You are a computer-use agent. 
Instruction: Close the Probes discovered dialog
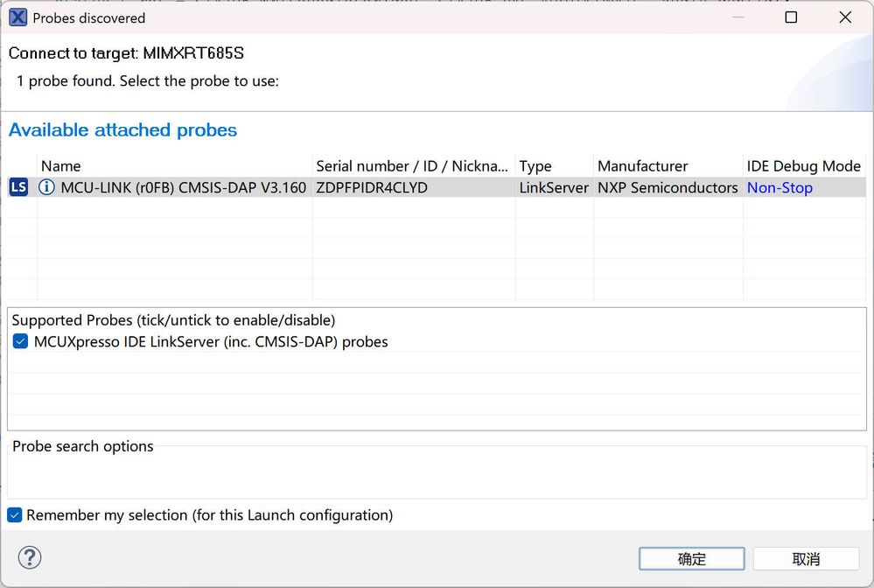[x=845, y=17]
